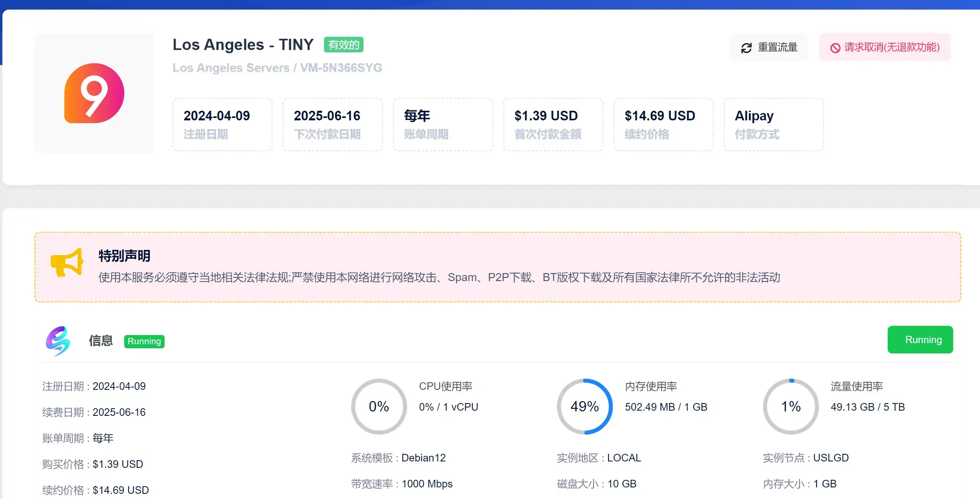Click the reset traffic refresh icon
The image size is (980, 499).
[745, 47]
